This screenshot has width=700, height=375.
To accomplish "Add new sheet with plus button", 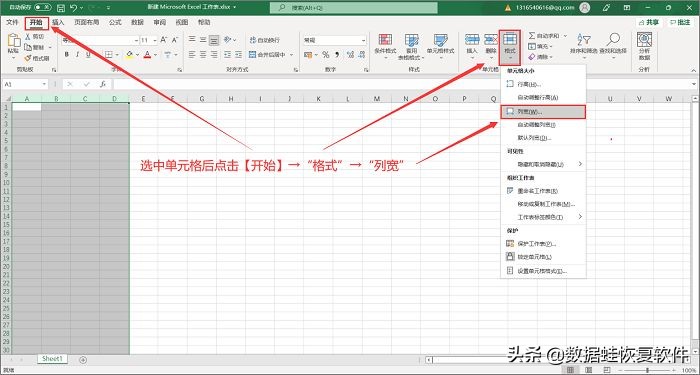I will pyautogui.click(x=83, y=360).
